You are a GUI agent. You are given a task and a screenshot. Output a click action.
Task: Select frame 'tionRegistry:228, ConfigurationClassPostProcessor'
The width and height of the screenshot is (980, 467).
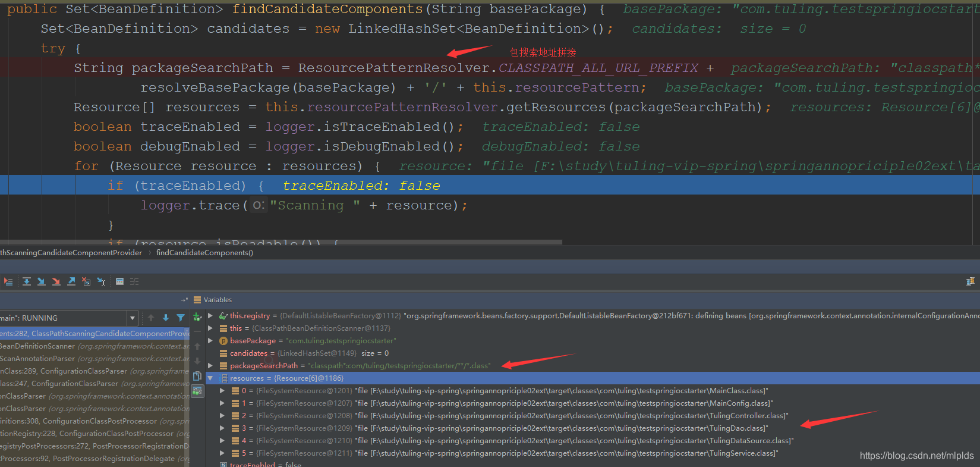(x=94, y=434)
